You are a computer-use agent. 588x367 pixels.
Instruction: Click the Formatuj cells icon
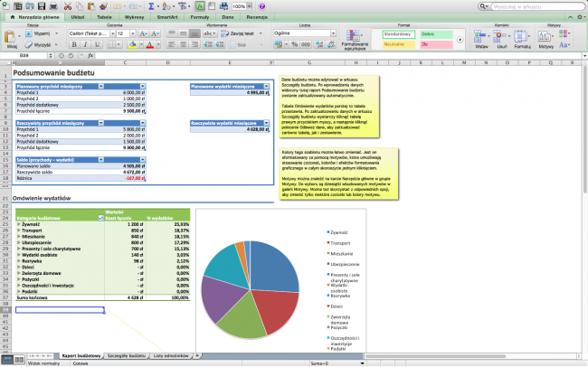click(522, 39)
